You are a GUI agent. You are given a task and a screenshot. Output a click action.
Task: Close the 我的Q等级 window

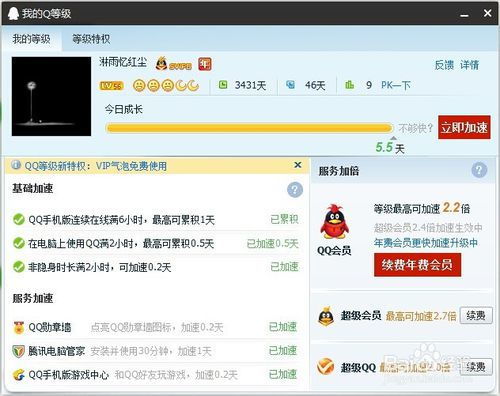(x=487, y=13)
